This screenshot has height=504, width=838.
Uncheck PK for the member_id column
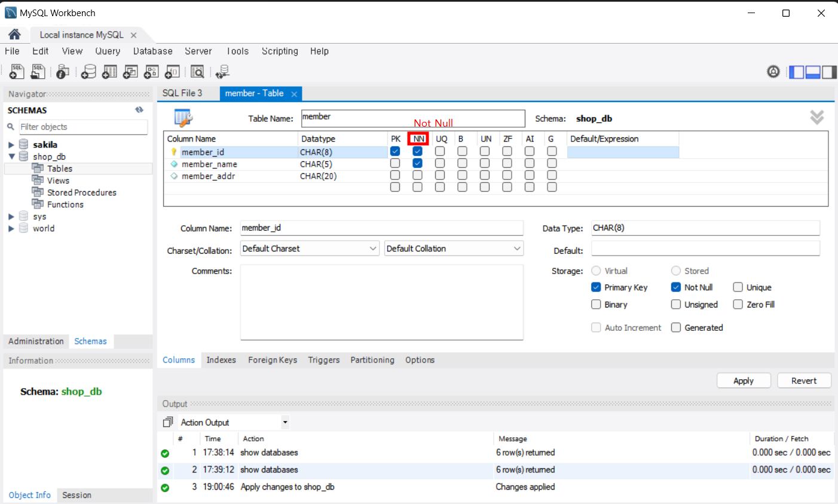[x=395, y=152]
